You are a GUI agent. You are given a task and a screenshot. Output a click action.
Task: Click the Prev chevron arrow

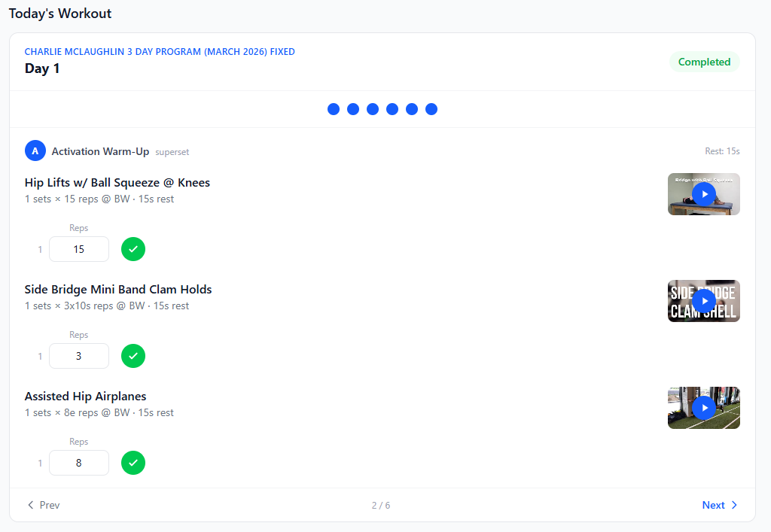pos(29,505)
